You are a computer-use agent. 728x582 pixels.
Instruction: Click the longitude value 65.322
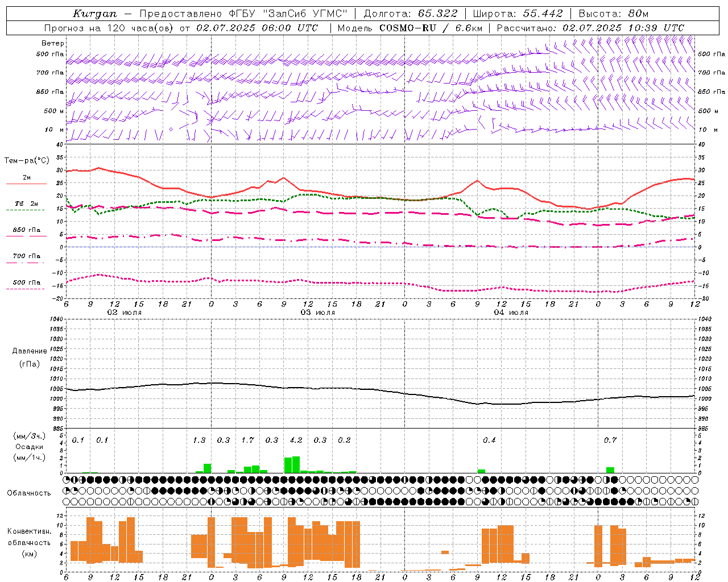[x=437, y=14]
